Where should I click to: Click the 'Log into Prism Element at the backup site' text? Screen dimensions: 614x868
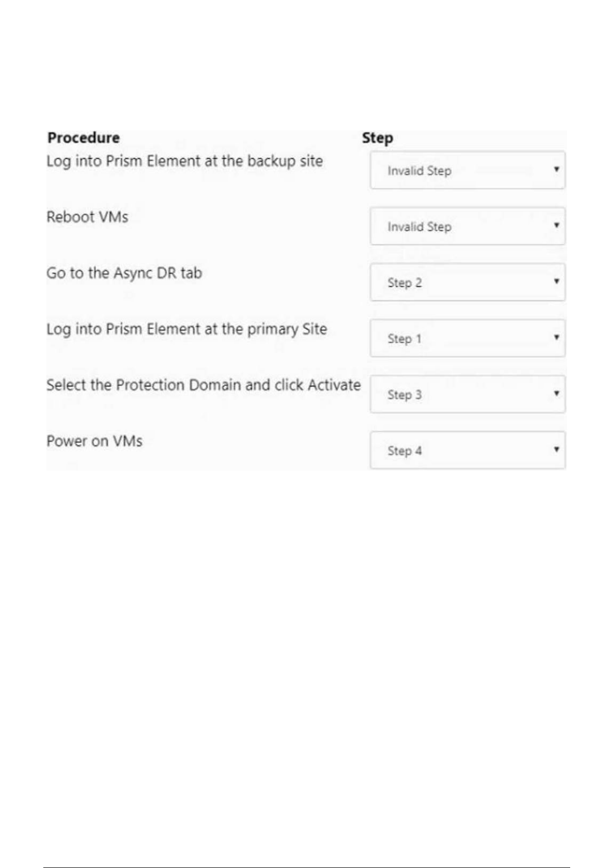[x=185, y=161]
